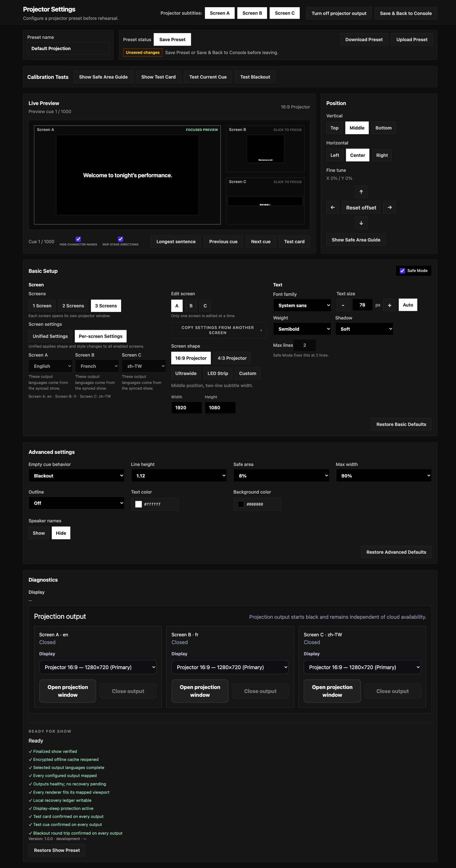Disable the Safe Mode checkbox
456x868 pixels.
point(402,271)
